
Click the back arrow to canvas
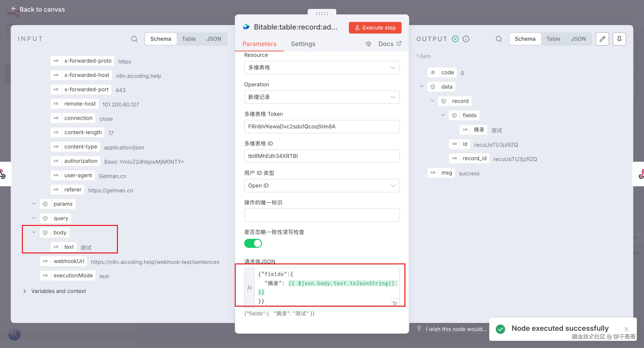point(14,9)
